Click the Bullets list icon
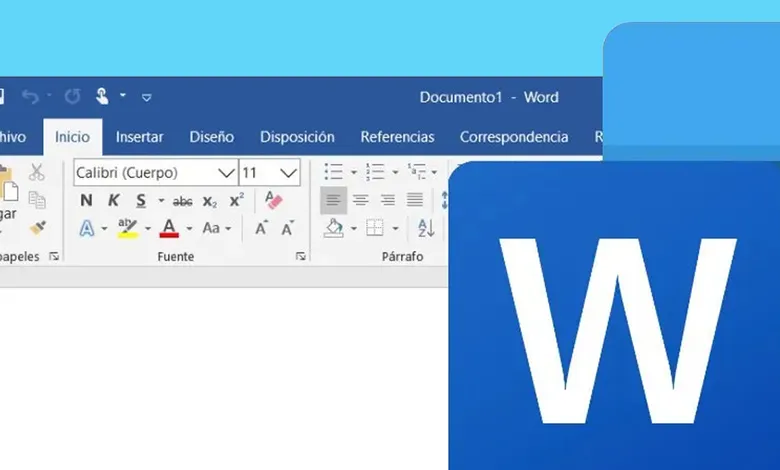780x470 pixels. coord(333,172)
